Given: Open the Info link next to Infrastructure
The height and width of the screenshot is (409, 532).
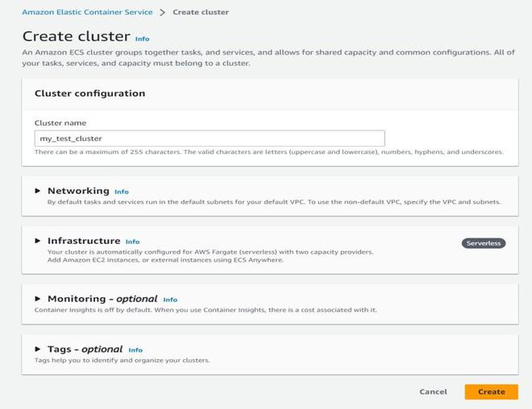Looking at the screenshot, I should [x=132, y=242].
